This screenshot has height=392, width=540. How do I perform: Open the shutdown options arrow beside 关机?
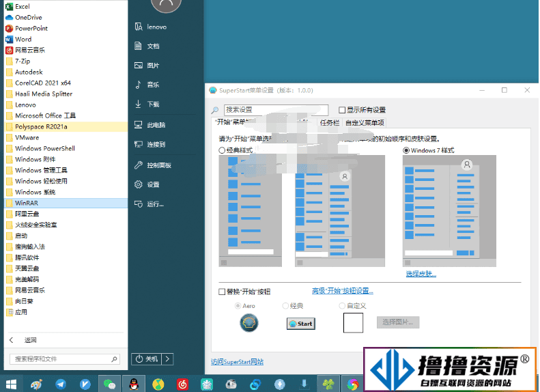[168, 359]
